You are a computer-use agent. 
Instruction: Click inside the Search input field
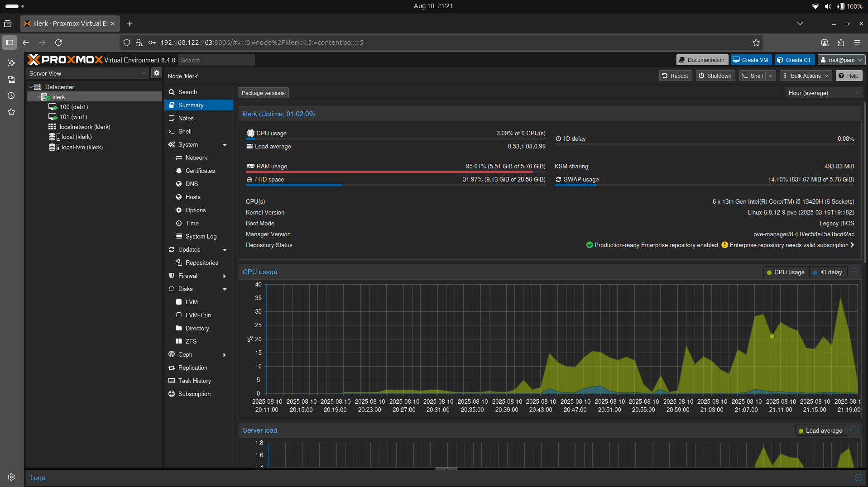point(216,60)
